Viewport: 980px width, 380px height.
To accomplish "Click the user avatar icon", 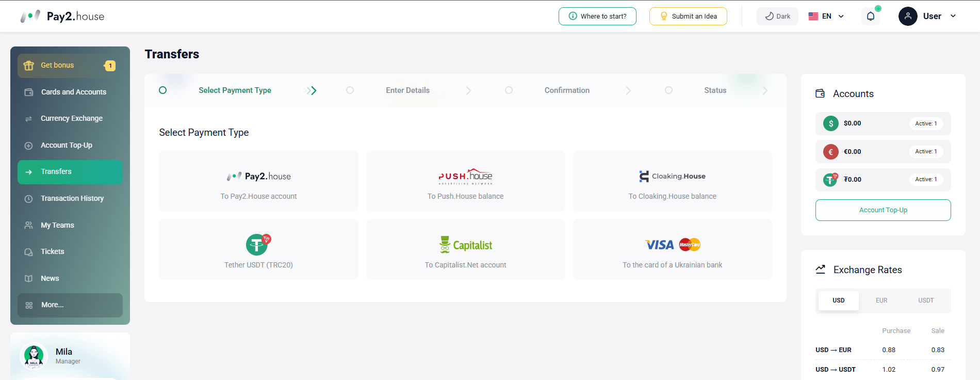I will coord(908,16).
